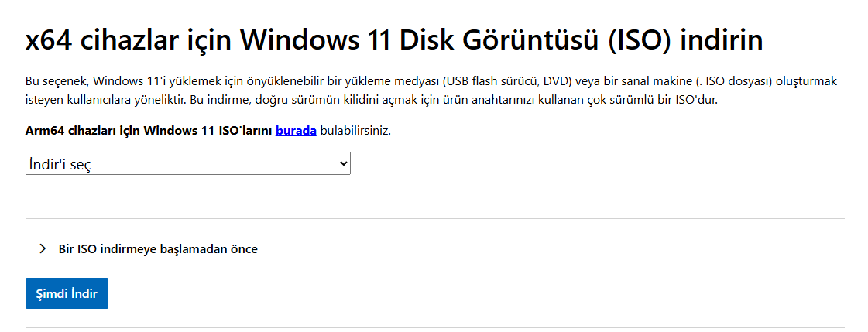Expand the "Bir ISO indirmeye başlamadan önce" section

tap(158, 249)
